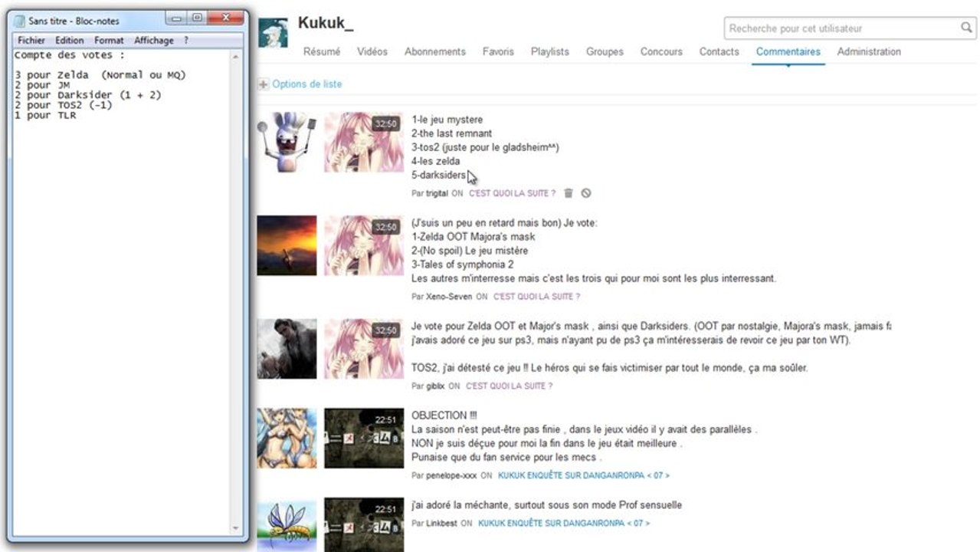
Task: Open Notepad's ? help menu
Action: pyautogui.click(x=186, y=41)
